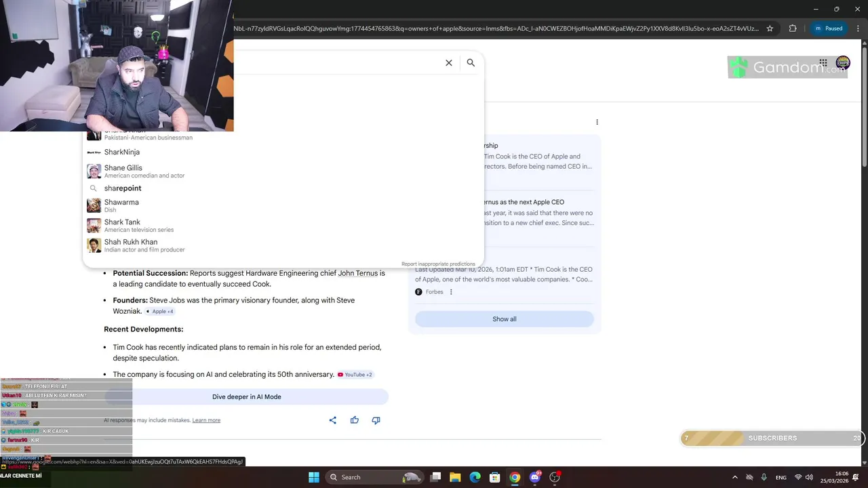Bookmark this page with the star icon
The height and width of the screenshot is (488, 868).
point(770,28)
